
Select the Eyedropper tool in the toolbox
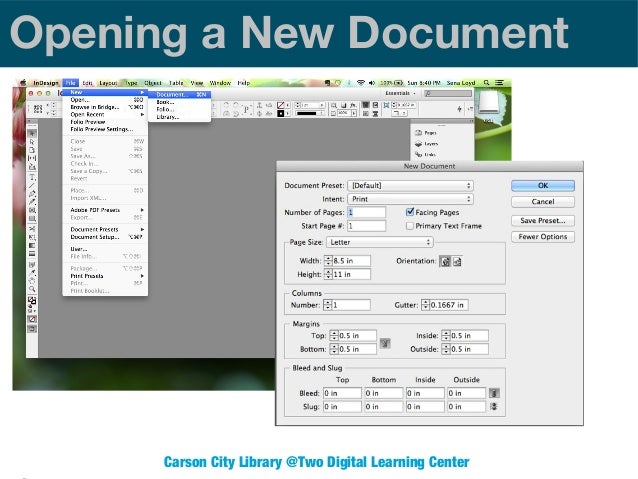point(32,272)
